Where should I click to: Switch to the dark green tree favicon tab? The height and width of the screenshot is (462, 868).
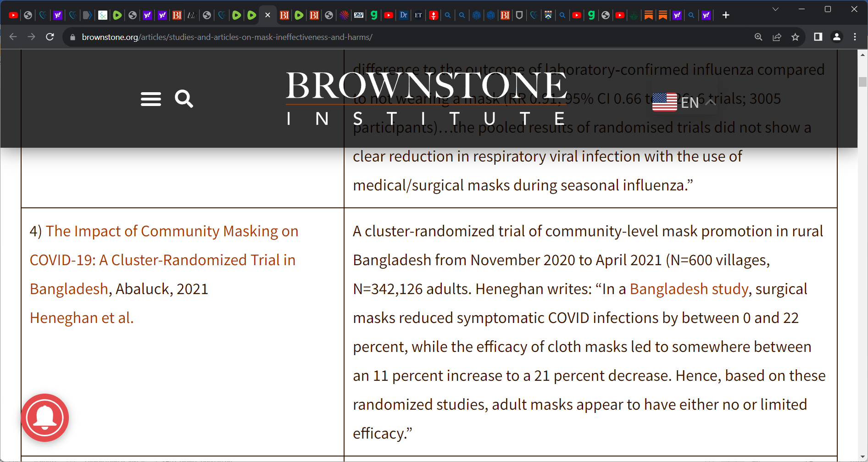pos(634,15)
